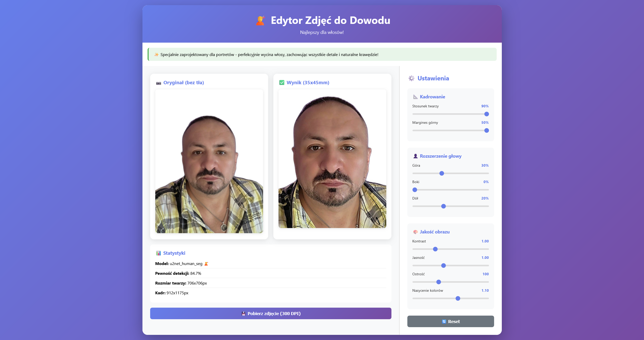The image size is (644, 340).
Task: Click the ruler icon next to Kadrowanie
Action: pos(415,97)
